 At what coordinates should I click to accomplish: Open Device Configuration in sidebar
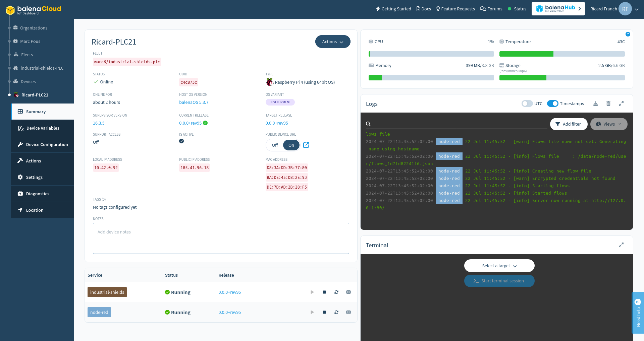[42, 144]
